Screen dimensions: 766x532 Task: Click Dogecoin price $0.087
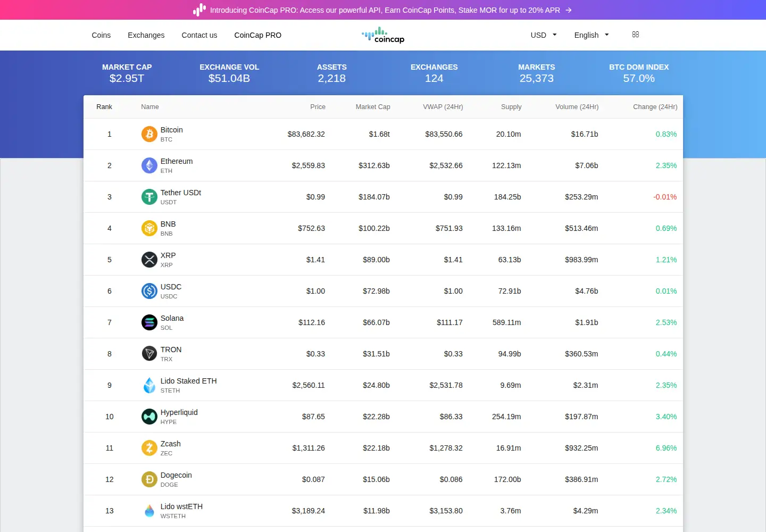(313, 479)
